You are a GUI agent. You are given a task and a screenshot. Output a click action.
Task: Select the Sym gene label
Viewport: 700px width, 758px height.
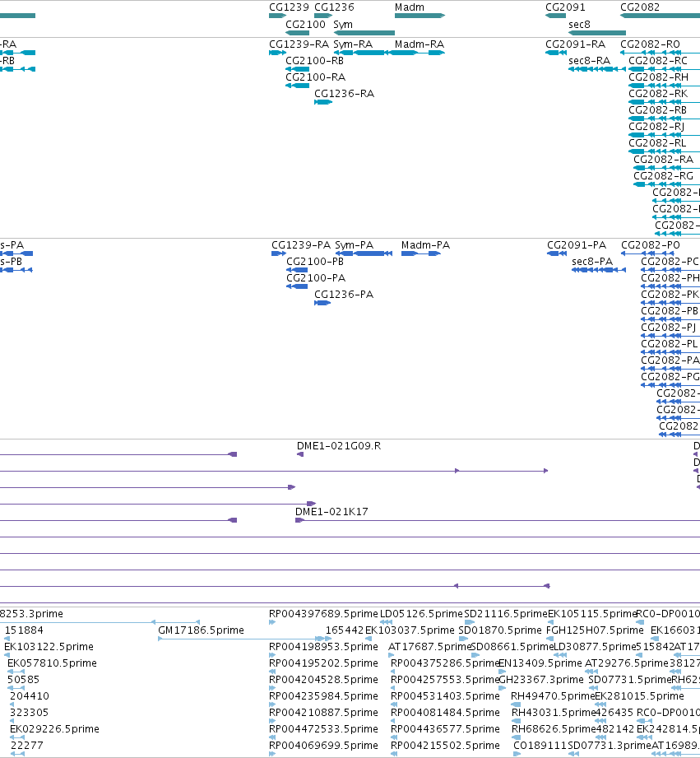pyautogui.click(x=343, y=25)
